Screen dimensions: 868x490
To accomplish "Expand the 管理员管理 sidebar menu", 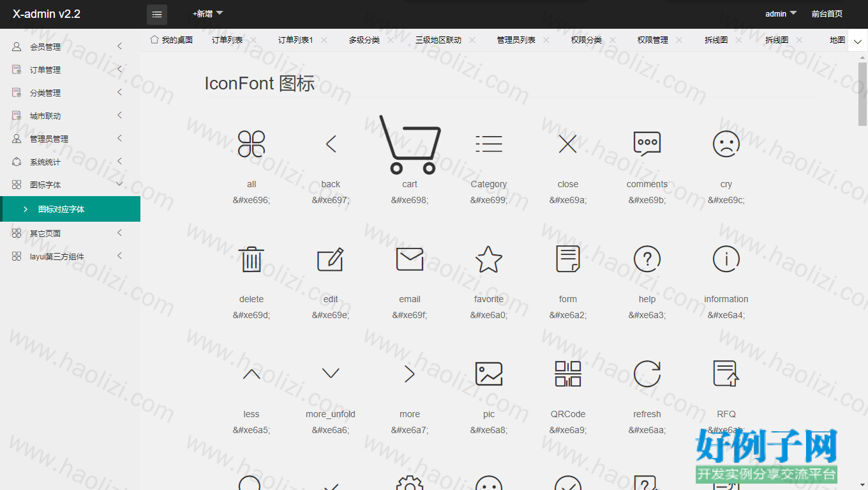I will point(70,139).
